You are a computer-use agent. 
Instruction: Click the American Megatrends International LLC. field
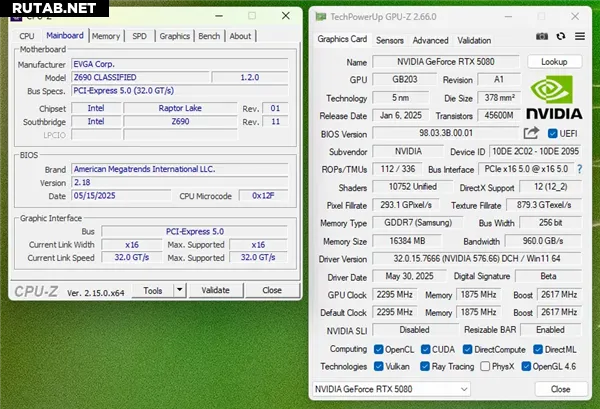coord(180,169)
